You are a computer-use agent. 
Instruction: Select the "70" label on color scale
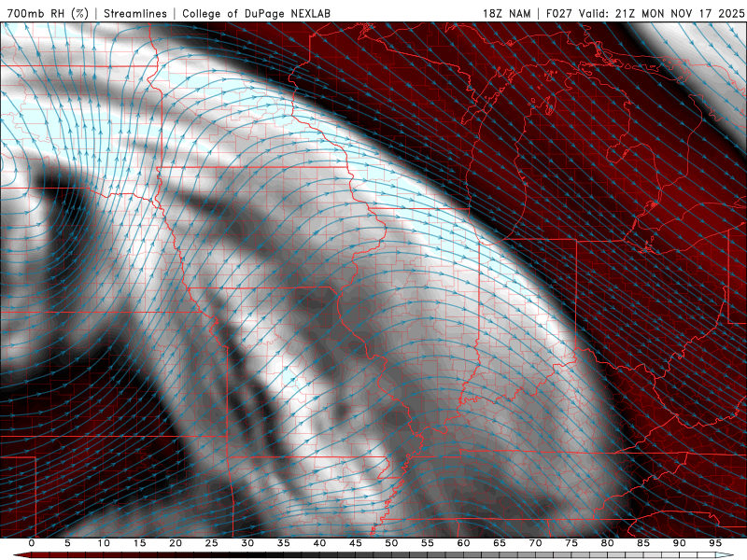pyautogui.click(x=535, y=543)
